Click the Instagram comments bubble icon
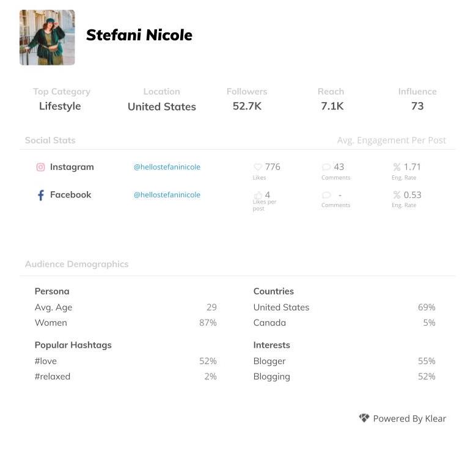This screenshot has height=457, width=476. click(326, 167)
